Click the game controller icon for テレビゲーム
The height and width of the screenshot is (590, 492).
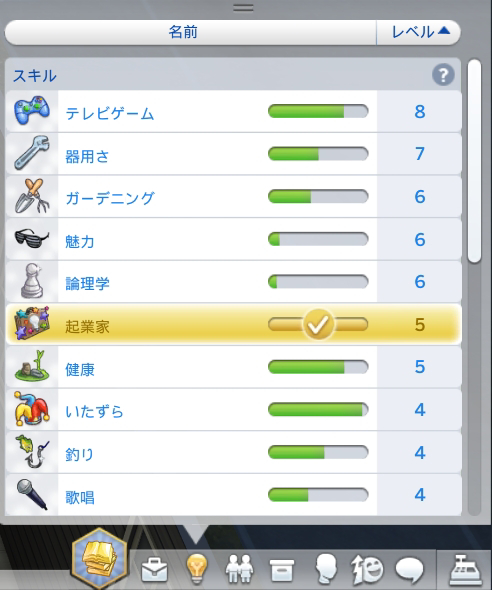[x=32, y=111]
